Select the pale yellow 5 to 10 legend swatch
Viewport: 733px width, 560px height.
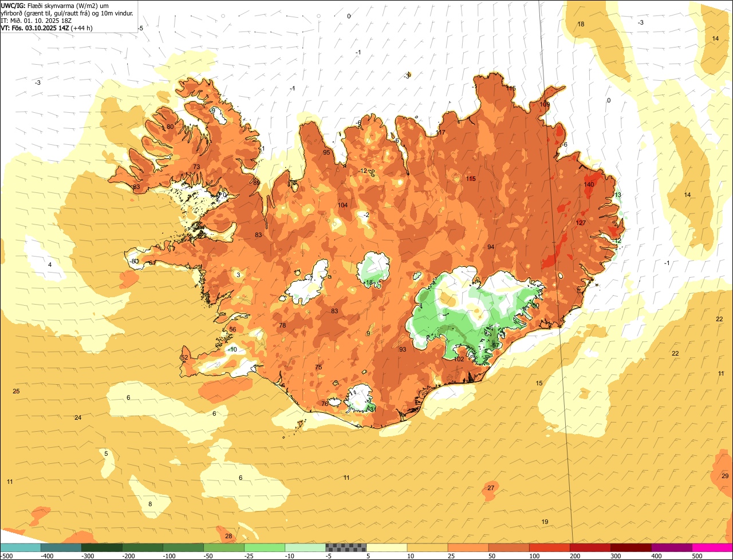tap(387, 547)
